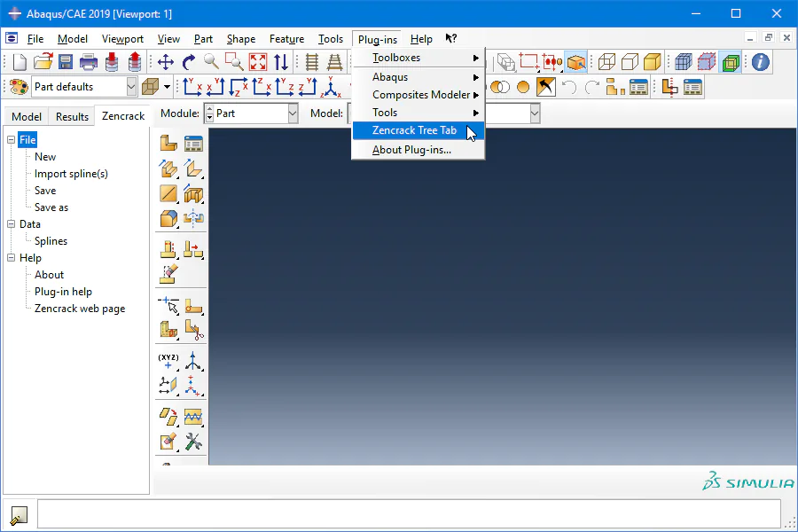The width and height of the screenshot is (798, 532).
Task: Click the Cycle Views arrows icon
Action: tap(281, 62)
